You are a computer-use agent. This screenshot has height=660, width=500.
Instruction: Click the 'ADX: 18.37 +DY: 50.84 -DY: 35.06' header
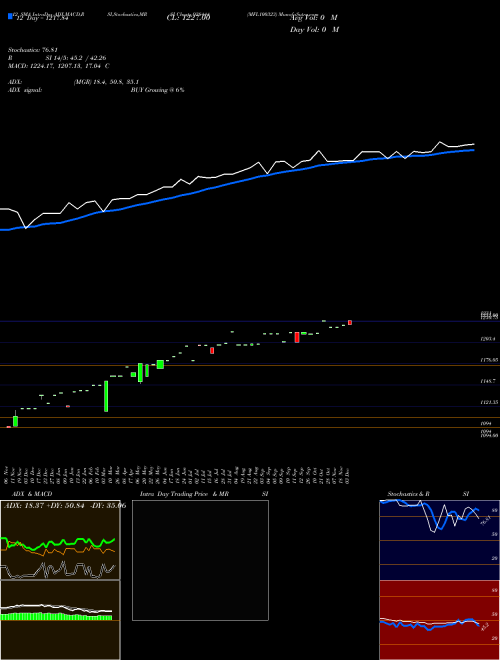click(x=65, y=506)
